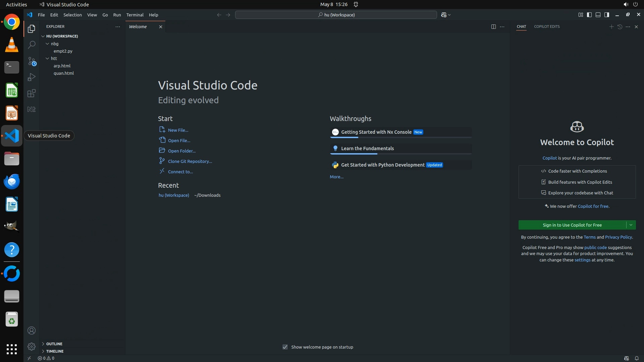The width and height of the screenshot is (644, 362).
Task: Show chat history icon in Copilot panel
Action: pyautogui.click(x=620, y=26)
